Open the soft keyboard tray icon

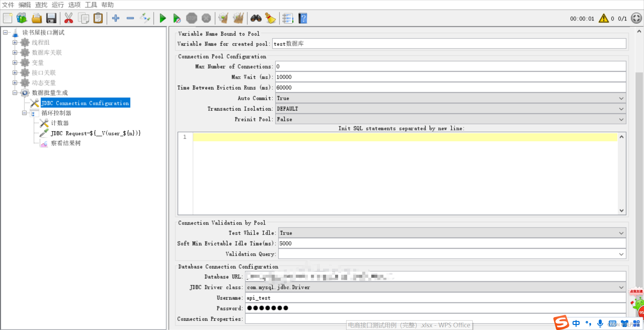(612, 323)
